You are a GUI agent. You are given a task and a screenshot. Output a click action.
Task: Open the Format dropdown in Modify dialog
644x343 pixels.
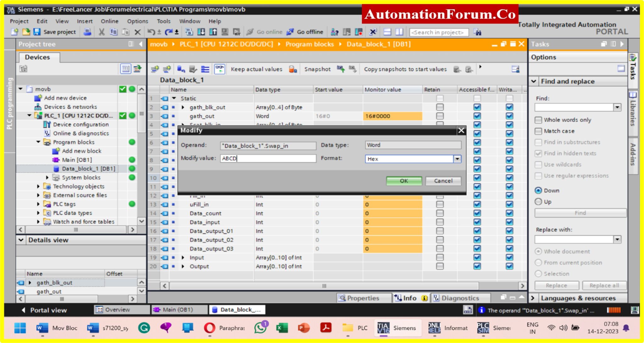[x=457, y=159]
